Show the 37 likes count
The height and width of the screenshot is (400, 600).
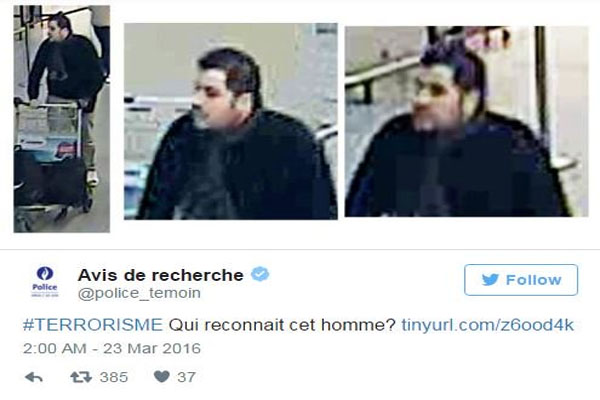[x=186, y=377]
